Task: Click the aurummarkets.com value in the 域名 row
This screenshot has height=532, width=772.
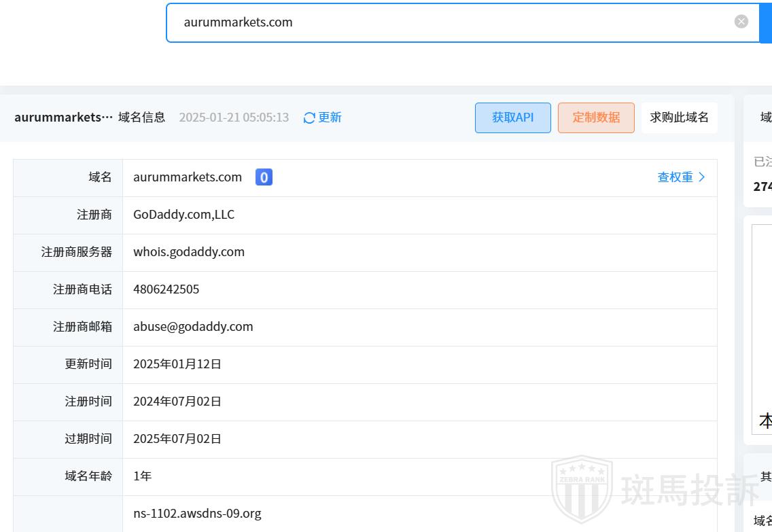Action: (x=188, y=177)
